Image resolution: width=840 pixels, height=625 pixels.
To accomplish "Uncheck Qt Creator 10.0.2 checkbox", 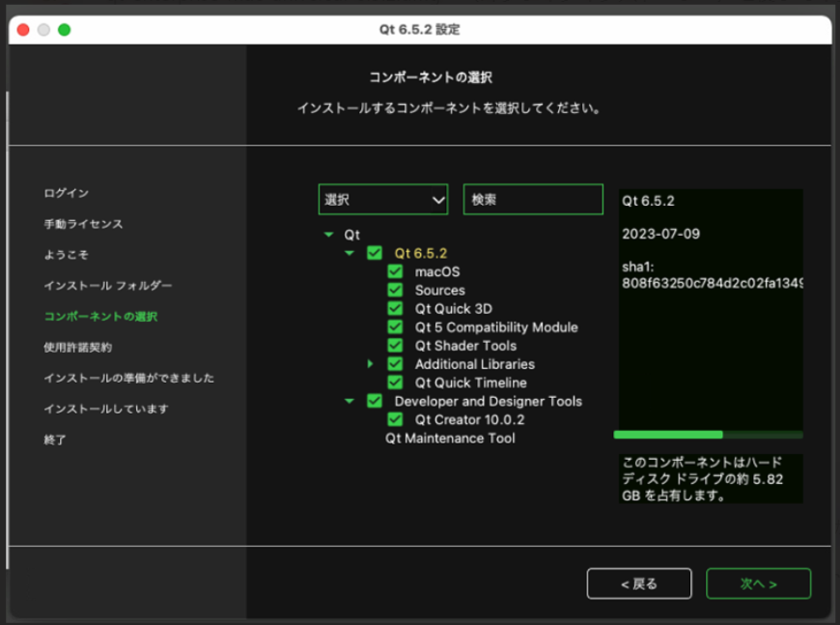I will [395, 419].
